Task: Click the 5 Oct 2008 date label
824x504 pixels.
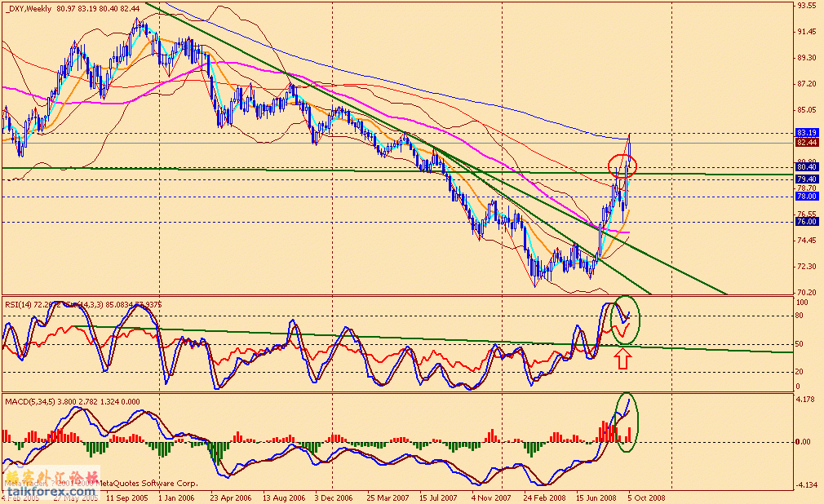Action: click(x=646, y=497)
